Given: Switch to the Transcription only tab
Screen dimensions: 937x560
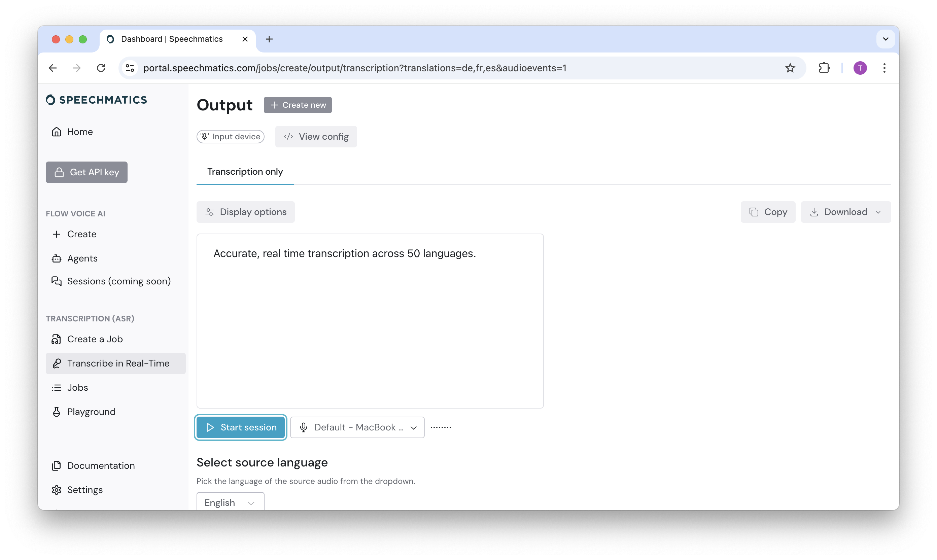Looking at the screenshot, I should 245,172.
